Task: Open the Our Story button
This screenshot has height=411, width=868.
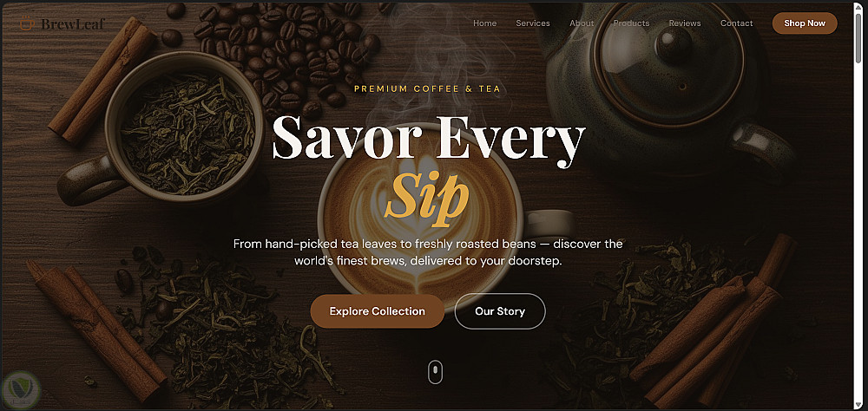Action: [500, 311]
